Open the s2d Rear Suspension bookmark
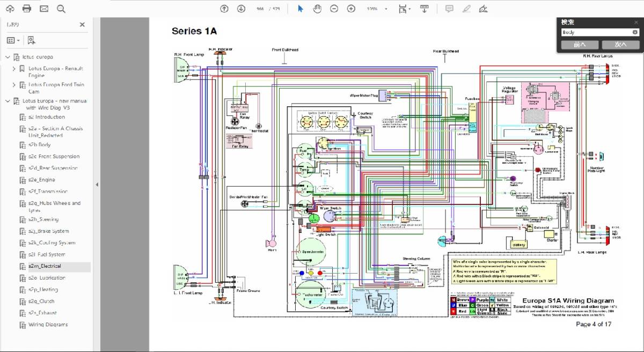The height and width of the screenshot is (352, 644). pyautogui.click(x=53, y=168)
